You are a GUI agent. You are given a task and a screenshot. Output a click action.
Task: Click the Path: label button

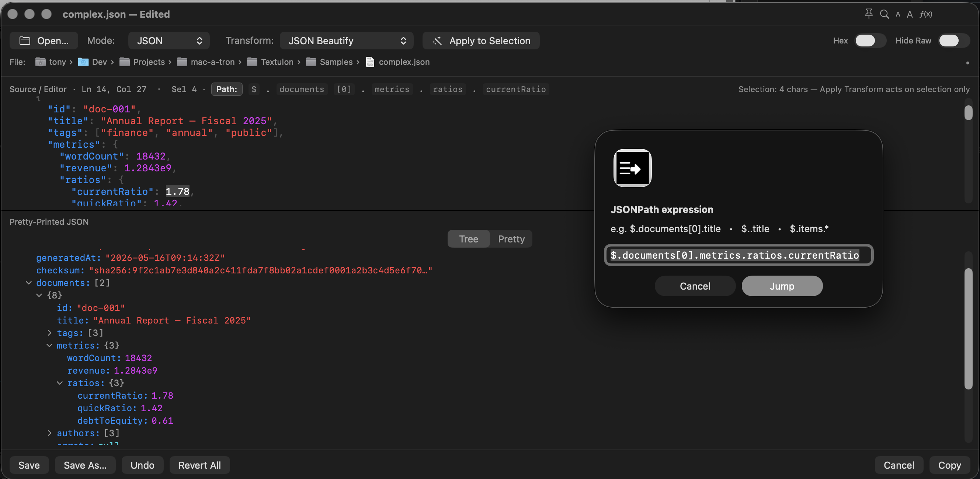tap(227, 89)
